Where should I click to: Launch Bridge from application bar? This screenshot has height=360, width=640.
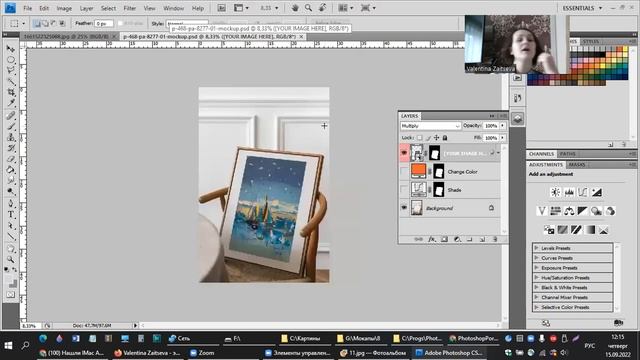pyautogui.click(x=221, y=8)
